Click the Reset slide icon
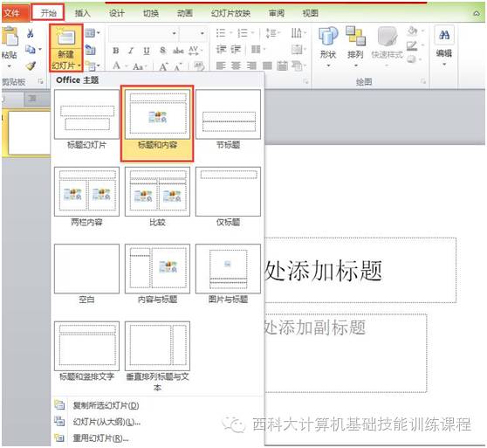The image size is (487, 448). (x=91, y=49)
